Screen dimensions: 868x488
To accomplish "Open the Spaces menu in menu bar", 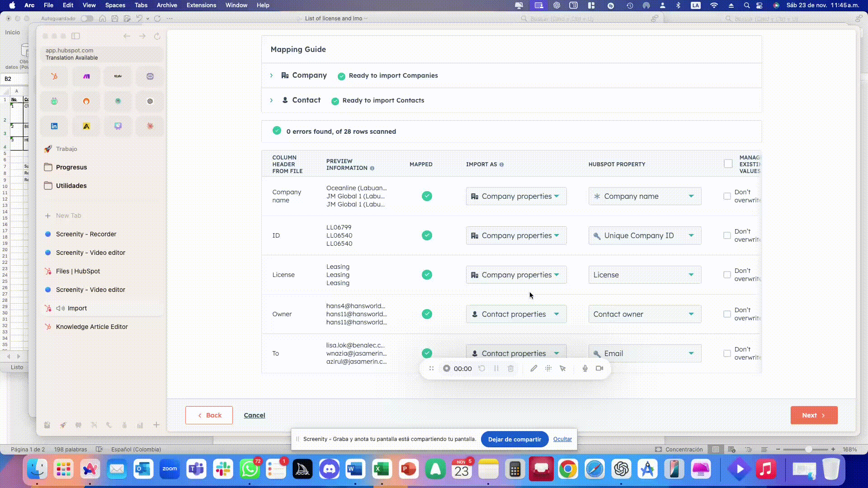I will coord(115,5).
